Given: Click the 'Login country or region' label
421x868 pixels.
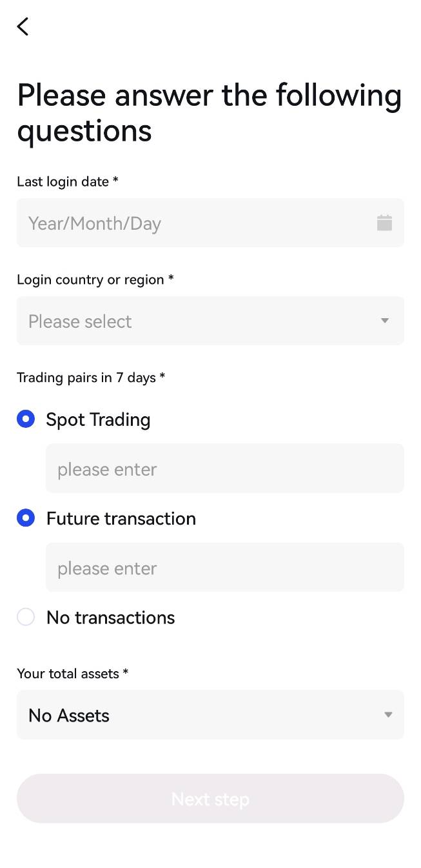Looking at the screenshot, I should pos(95,280).
